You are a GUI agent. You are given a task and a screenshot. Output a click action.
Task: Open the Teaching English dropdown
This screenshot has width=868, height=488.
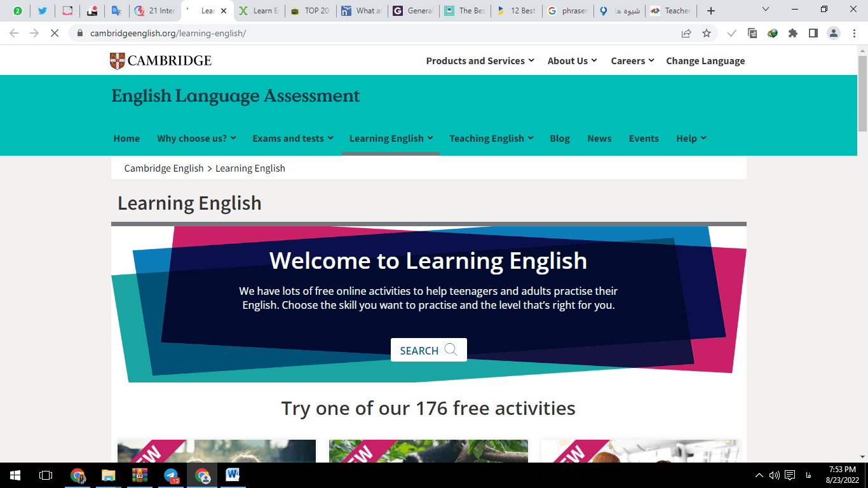pos(491,139)
